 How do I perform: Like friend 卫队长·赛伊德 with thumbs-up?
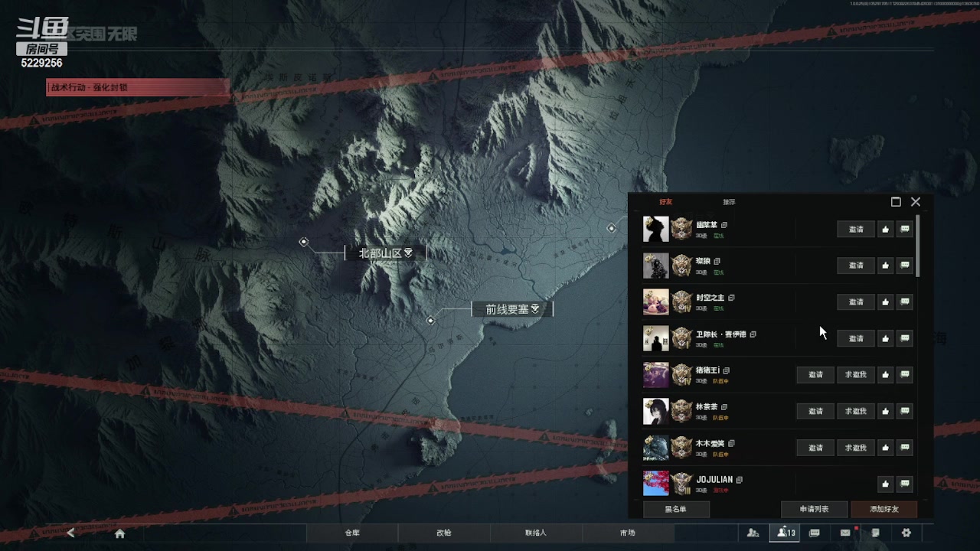(x=886, y=338)
